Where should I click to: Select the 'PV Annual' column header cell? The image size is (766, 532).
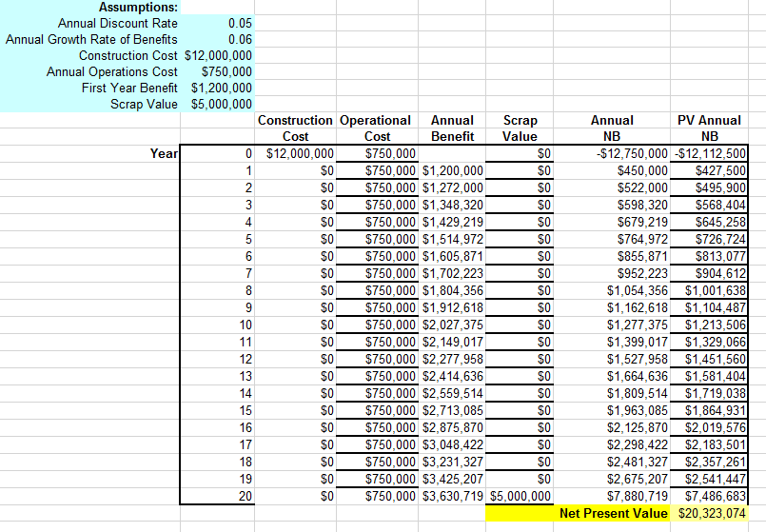(x=709, y=120)
